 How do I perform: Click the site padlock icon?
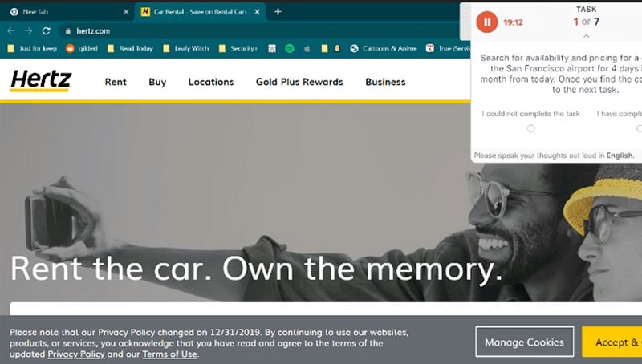pos(67,30)
